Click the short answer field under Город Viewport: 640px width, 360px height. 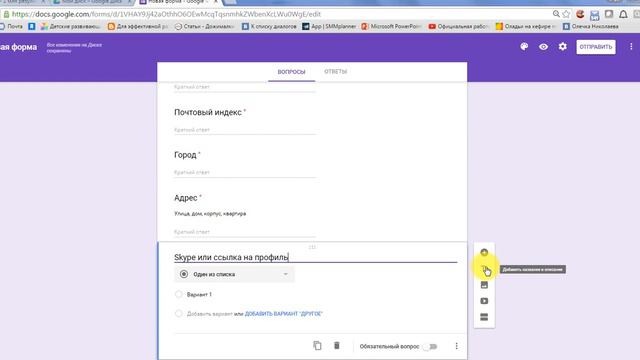[x=245, y=173]
